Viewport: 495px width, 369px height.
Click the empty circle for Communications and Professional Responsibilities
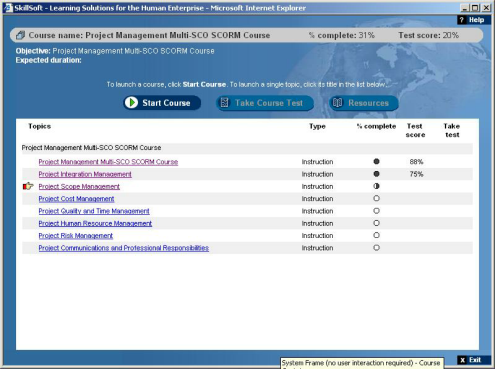(376, 248)
